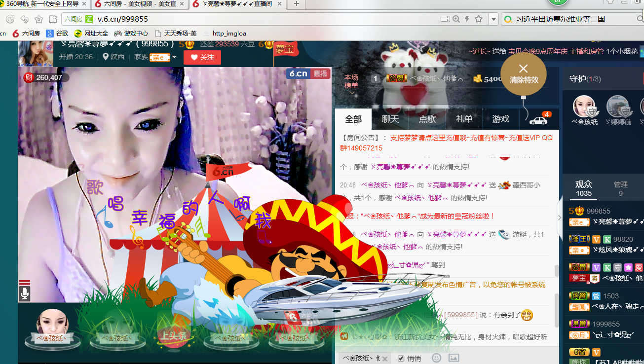Open the host avatar thumbnail
Screen dimensions: 644x364
pos(36,53)
